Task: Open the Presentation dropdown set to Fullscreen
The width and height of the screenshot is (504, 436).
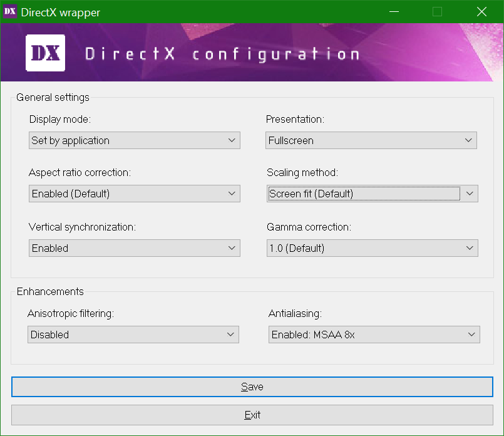Action: (x=371, y=140)
